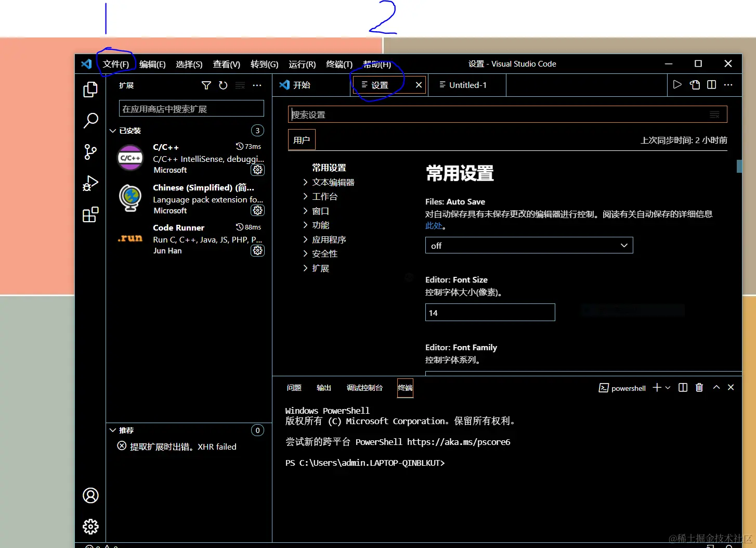Switch to the 输出 panel tab
756x548 pixels.
point(324,388)
